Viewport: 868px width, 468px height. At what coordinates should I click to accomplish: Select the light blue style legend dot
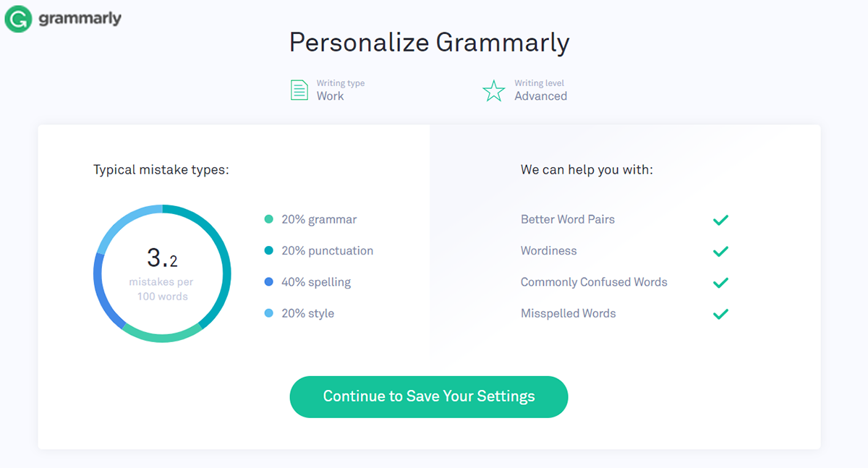(269, 312)
